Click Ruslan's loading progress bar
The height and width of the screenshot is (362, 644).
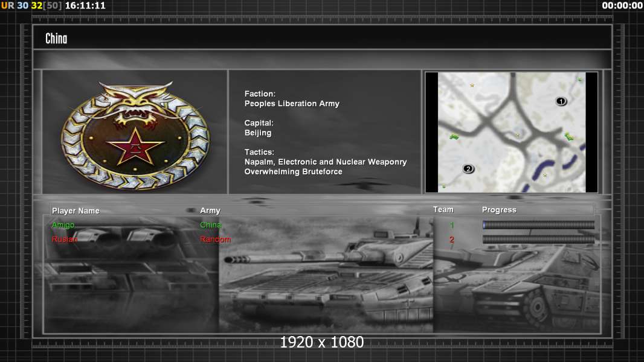[x=538, y=239]
